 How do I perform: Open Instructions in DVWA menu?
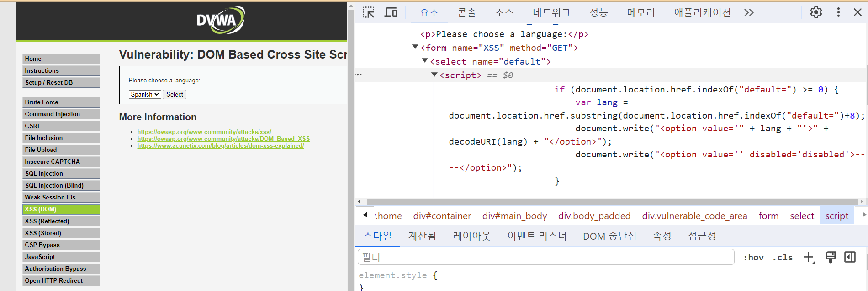point(61,70)
